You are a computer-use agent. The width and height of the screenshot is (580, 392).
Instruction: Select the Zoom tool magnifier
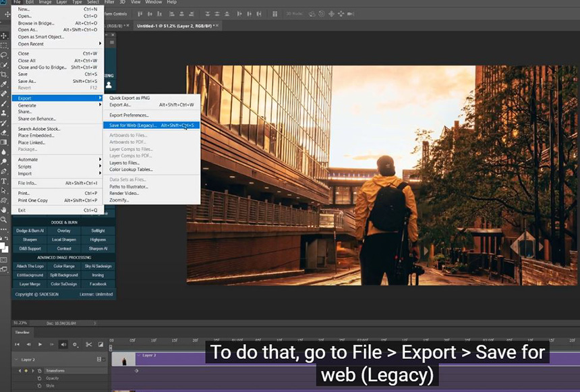pyautogui.click(x=4, y=219)
